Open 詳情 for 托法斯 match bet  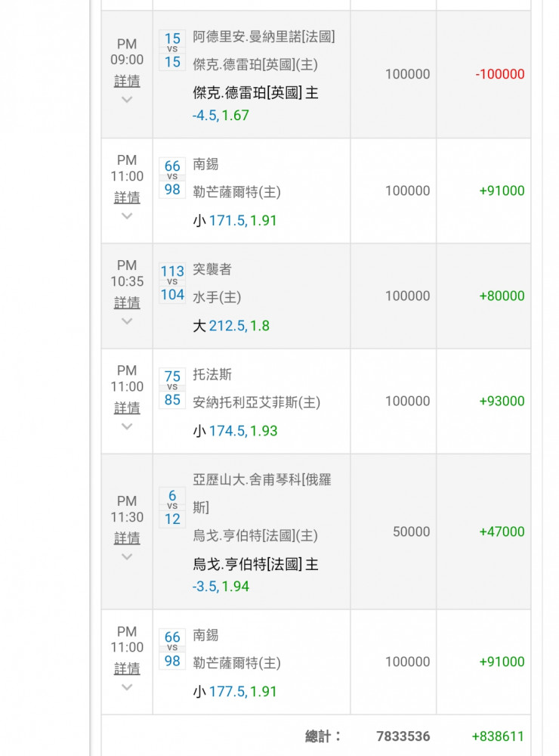click(127, 408)
